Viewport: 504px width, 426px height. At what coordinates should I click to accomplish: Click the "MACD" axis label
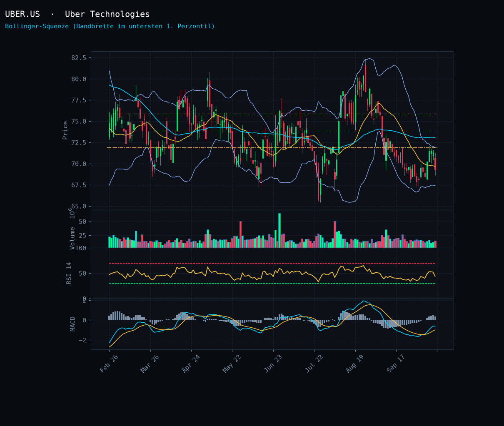[73, 324]
